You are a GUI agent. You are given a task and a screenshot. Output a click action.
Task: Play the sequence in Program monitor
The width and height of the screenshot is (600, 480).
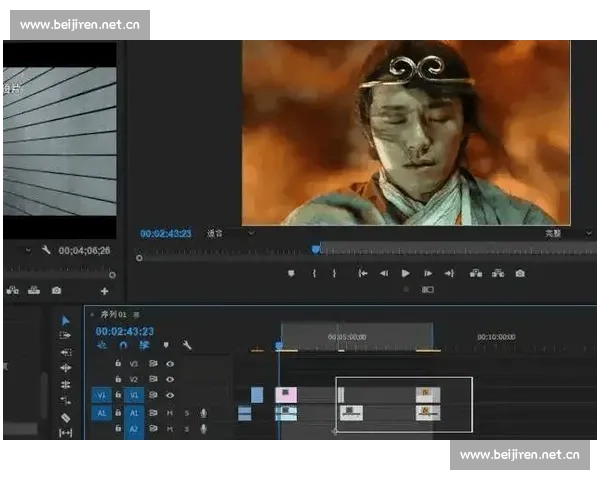point(406,273)
